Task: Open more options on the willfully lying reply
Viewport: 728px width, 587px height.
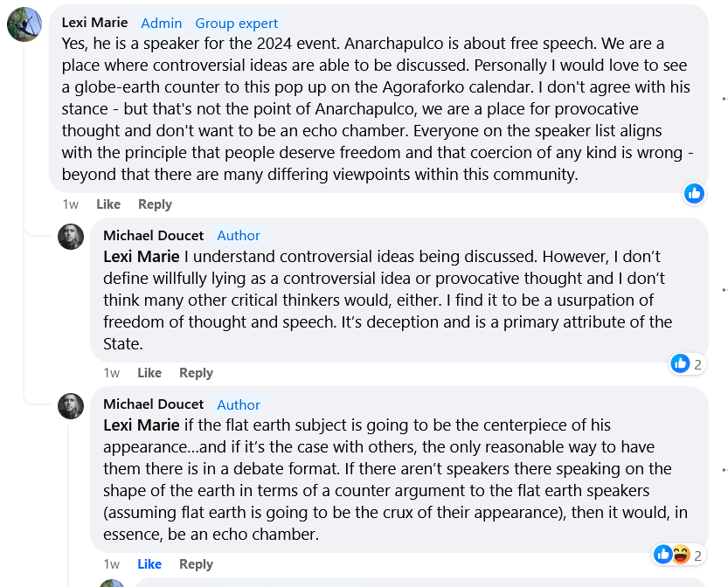Action: click(725, 290)
